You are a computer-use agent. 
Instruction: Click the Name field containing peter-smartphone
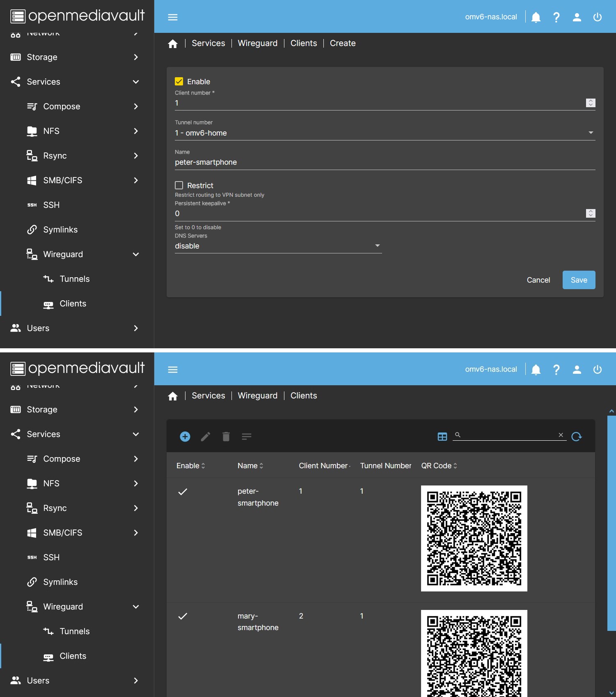pos(385,162)
